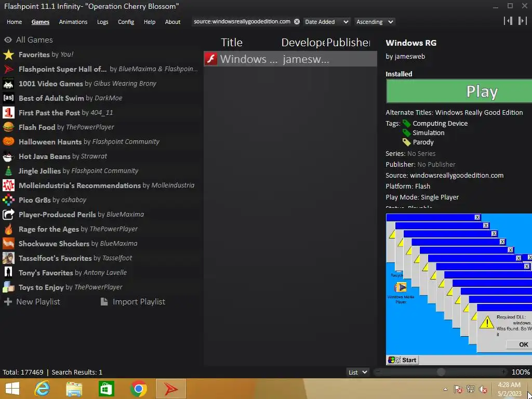The image size is (532, 399).
Task: Click the Player-Produced Perils share icon
Action: pyautogui.click(x=8, y=215)
